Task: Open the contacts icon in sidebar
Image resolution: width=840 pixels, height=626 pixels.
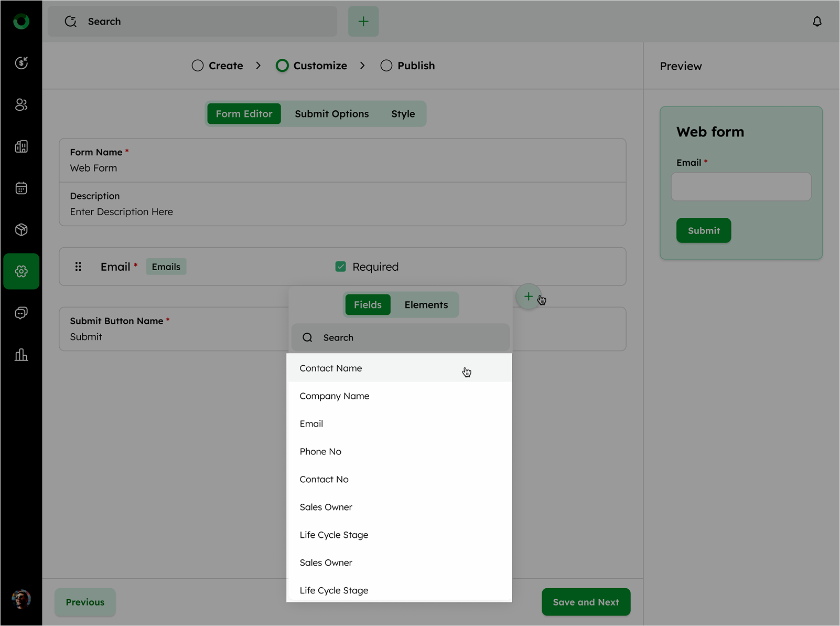Action: pyautogui.click(x=21, y=105)
